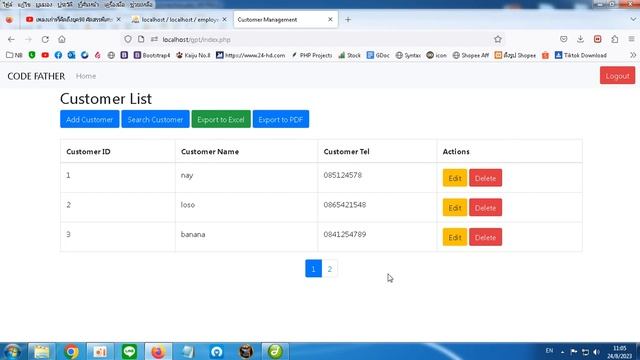Click Export to PDF button

tap(281, 119)
